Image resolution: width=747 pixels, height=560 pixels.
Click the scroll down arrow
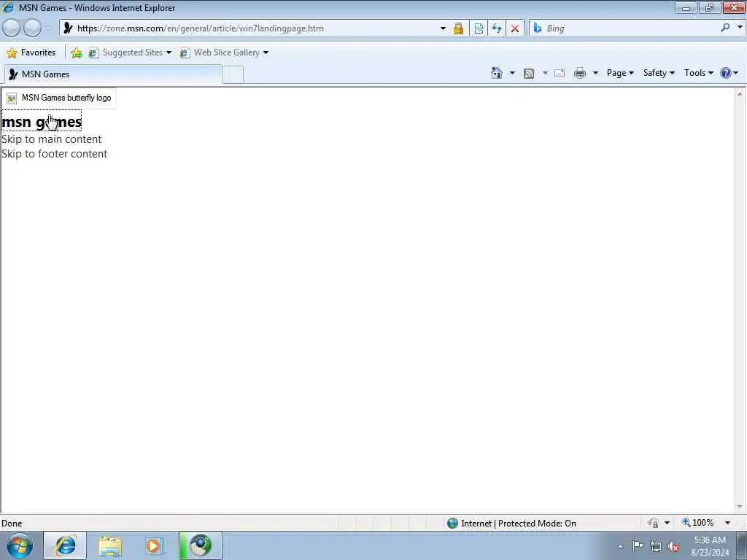[x=740, y=507]
